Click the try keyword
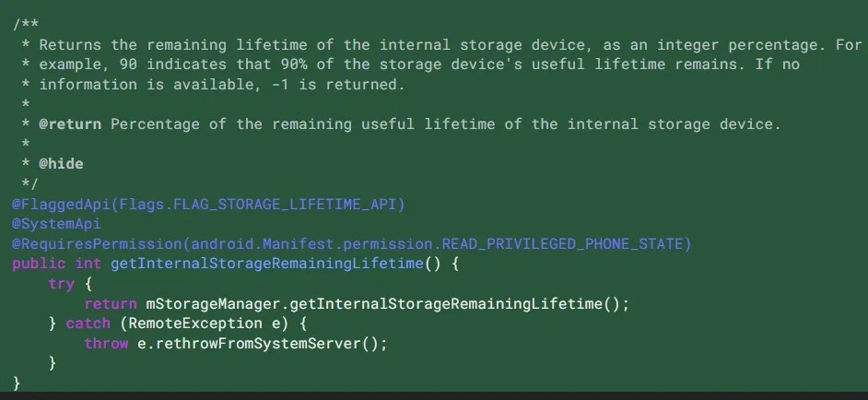The width and height of the screenshot is (868, 400). (61, 284)
